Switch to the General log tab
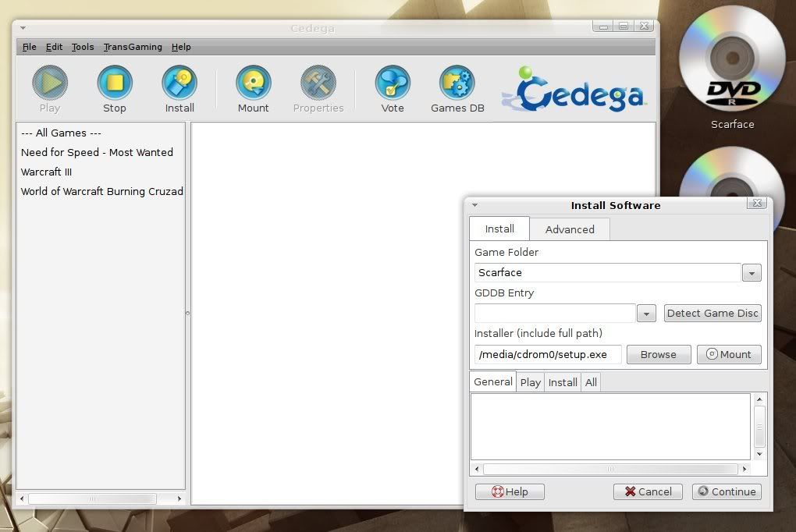 click(493, 381)
